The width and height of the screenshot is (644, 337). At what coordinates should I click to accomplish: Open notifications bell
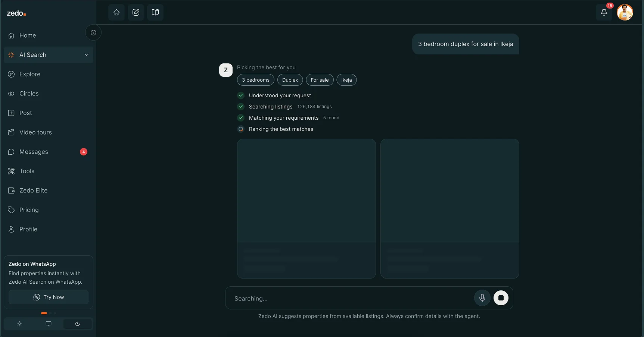coord(604,12)
